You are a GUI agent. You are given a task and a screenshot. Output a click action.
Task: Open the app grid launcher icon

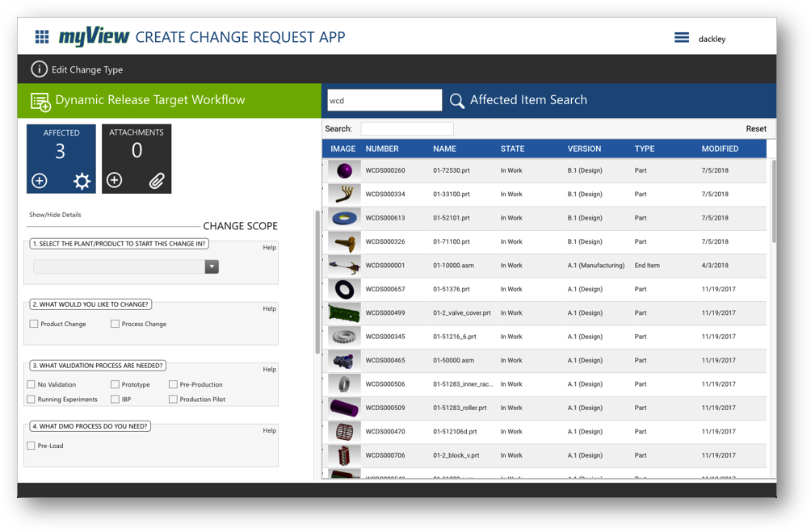tap(42, 36)
